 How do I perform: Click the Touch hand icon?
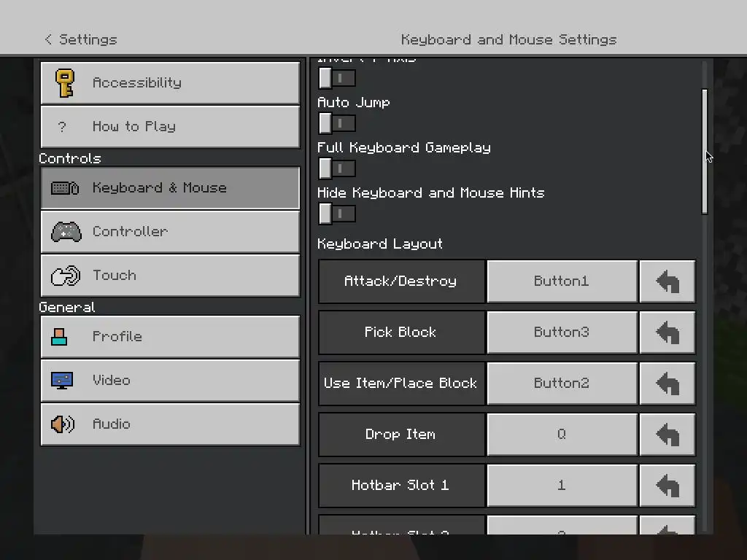point(66,276)
